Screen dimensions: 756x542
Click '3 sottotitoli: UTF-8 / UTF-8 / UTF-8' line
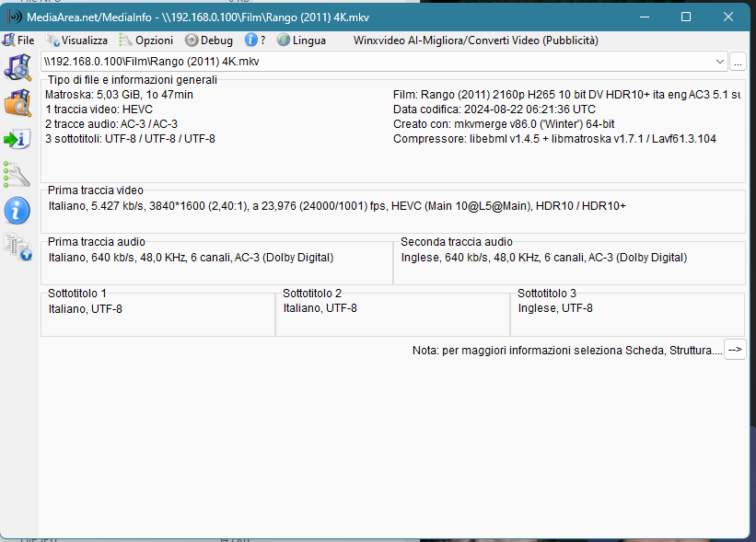coord(130,139)
